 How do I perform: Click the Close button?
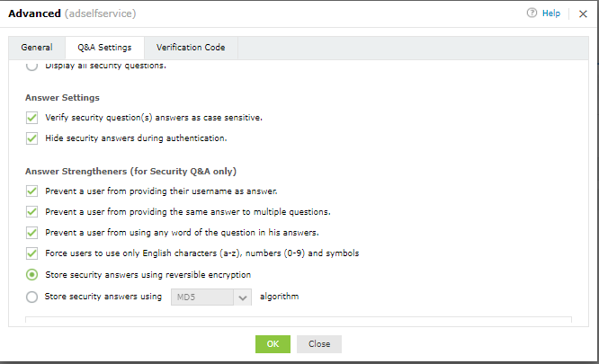pos(319,344)
